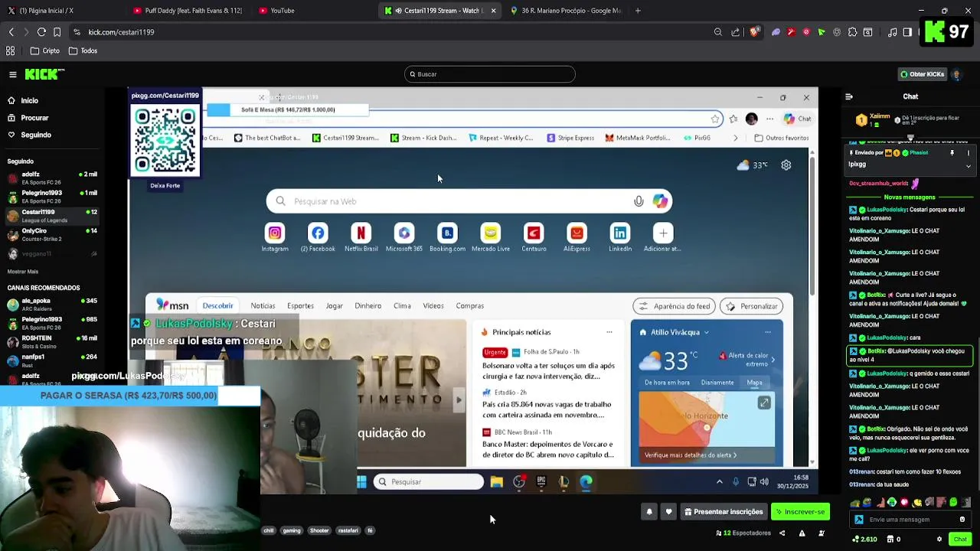The height and width of the screenshot is (551, 980).
Task: Open the Cripto bookmarks folder
Action: (x=45, y=51)
